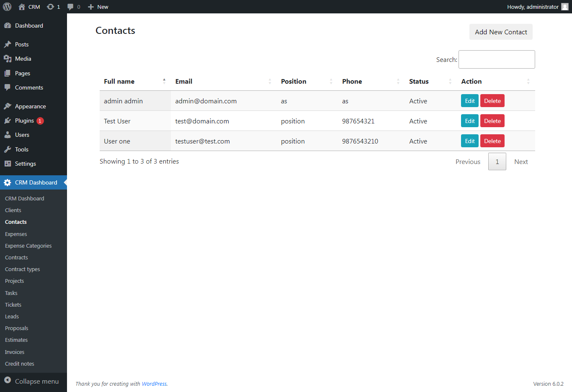Open Settings via the sliders icon
The width and height of the screenshot is (572, 392).
coord(8,164)
